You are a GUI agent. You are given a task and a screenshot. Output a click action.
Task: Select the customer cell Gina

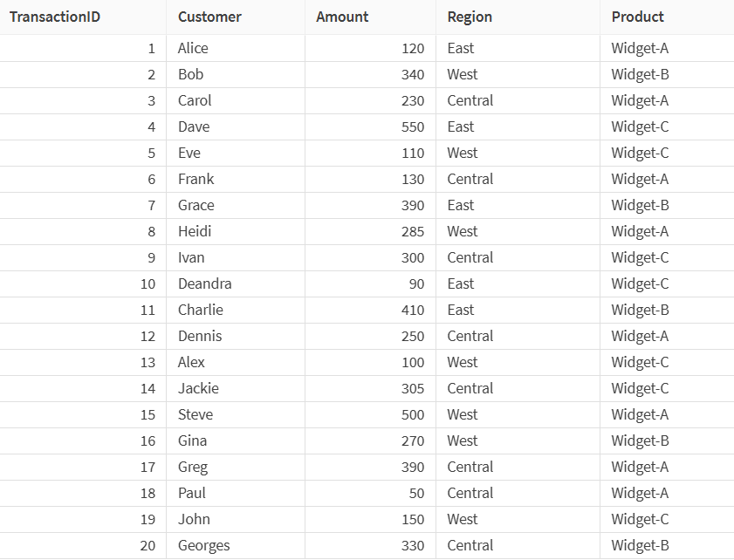point(192,440)
